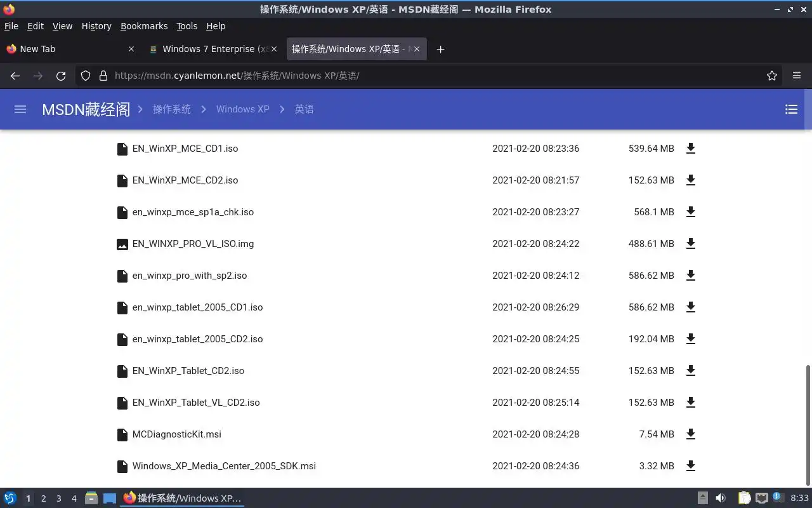Show desktop using taskbar icon
This screenshot has width=812, height=508.
[x=110, y=498]
